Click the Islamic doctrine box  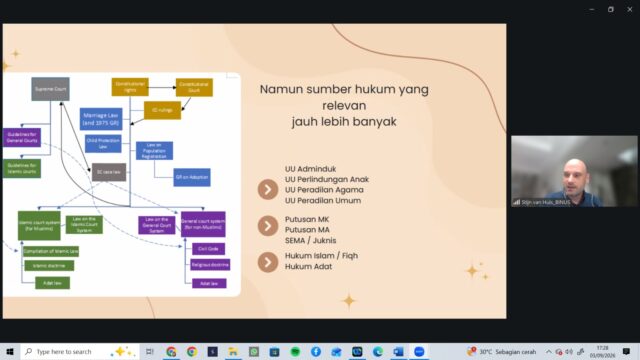click(49, 266)
